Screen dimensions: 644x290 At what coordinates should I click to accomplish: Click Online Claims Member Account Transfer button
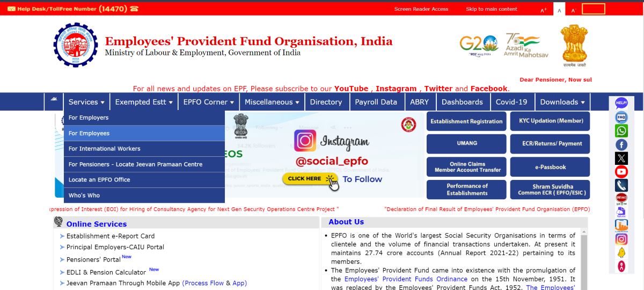pyautogui.click(x=466, y=167)
